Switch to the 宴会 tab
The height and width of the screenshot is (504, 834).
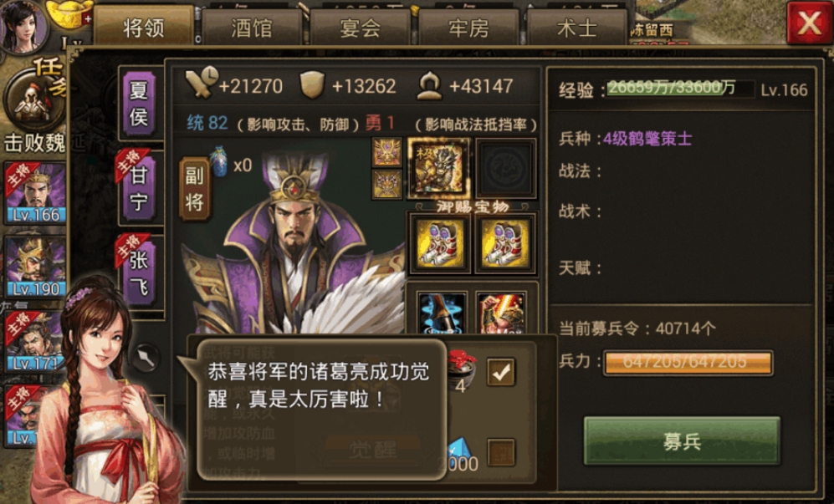[360, 28]
